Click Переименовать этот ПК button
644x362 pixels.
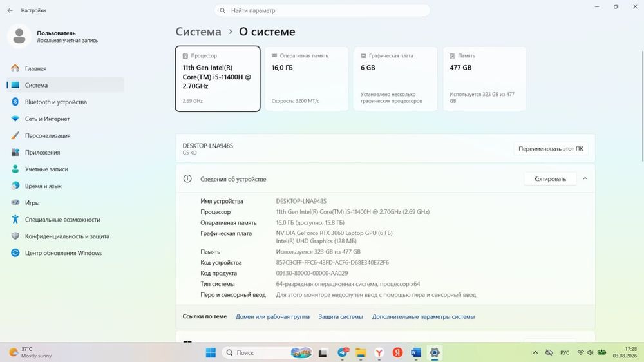[x=551, y=149]
